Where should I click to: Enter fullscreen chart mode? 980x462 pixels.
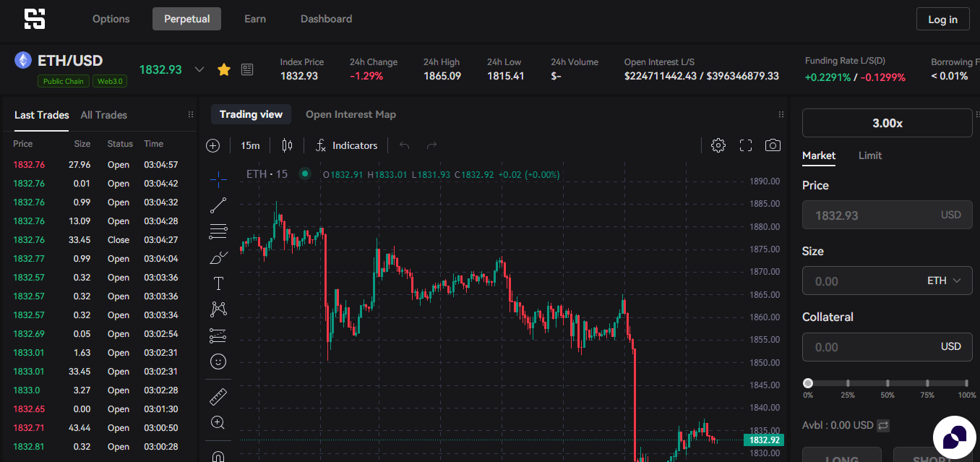(x=745, y=145)
